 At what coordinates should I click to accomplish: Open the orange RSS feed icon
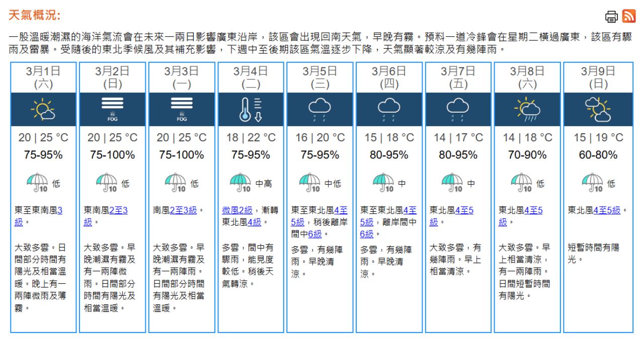(629, 16)
